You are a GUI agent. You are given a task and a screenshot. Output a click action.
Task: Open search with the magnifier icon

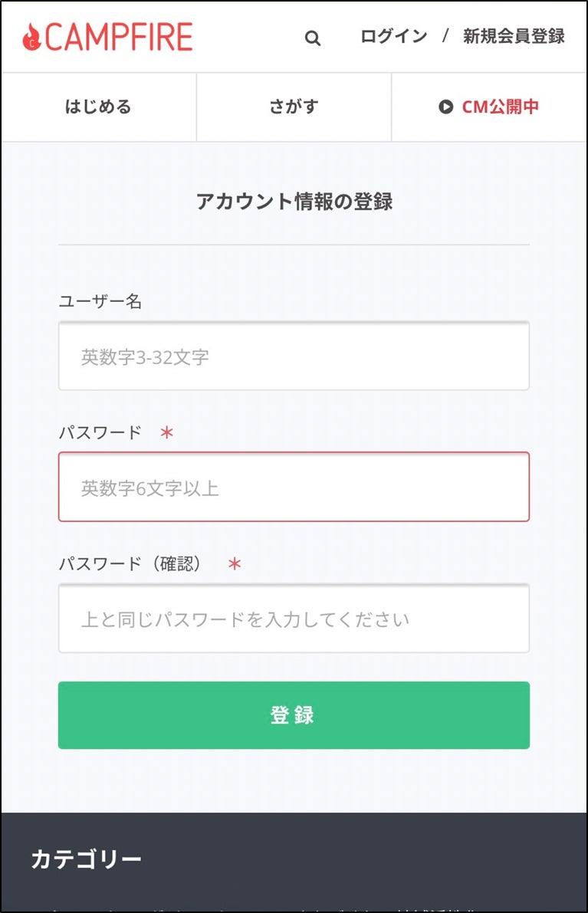coord(312,38)
